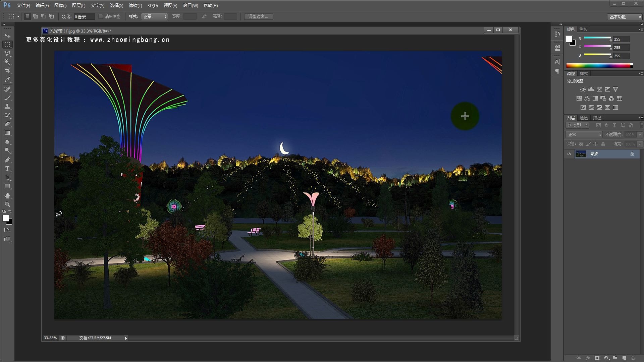
Task: Open the layer blend mode 正常 dropdown
Action: pos(585,134)
